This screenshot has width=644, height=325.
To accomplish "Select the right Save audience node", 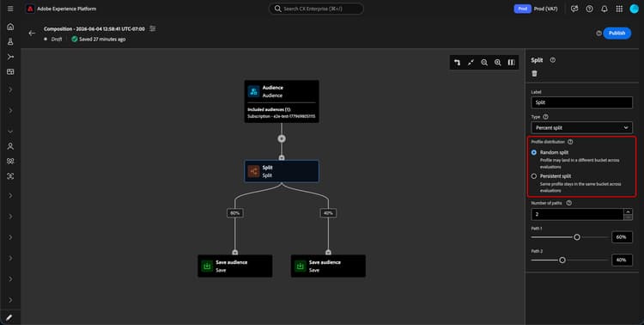I will click(x=328, y=266).
